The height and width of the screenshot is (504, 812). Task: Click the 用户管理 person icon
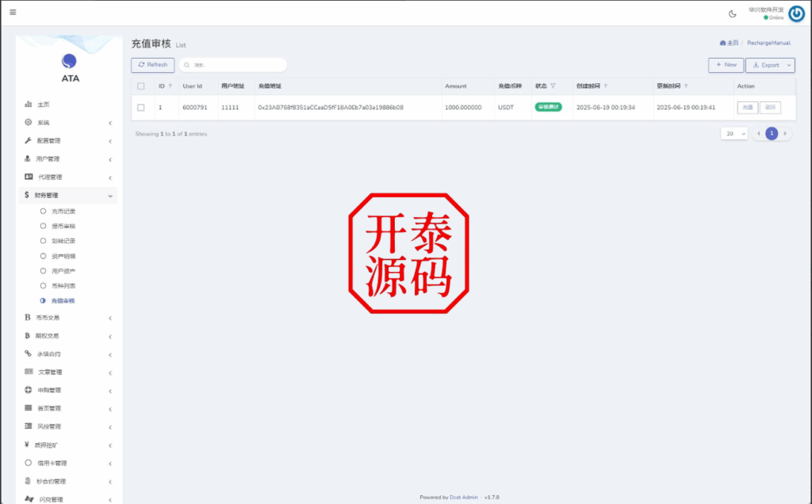click(28, 158)
